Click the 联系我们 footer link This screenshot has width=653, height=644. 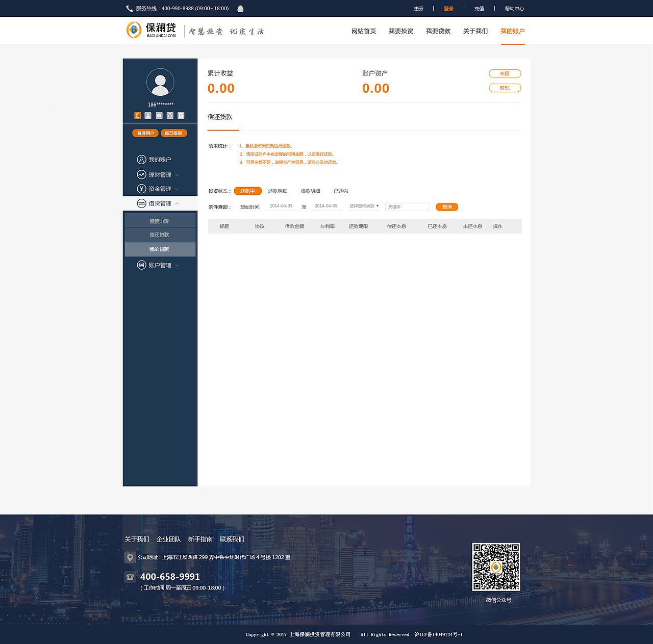pos(232,539)
